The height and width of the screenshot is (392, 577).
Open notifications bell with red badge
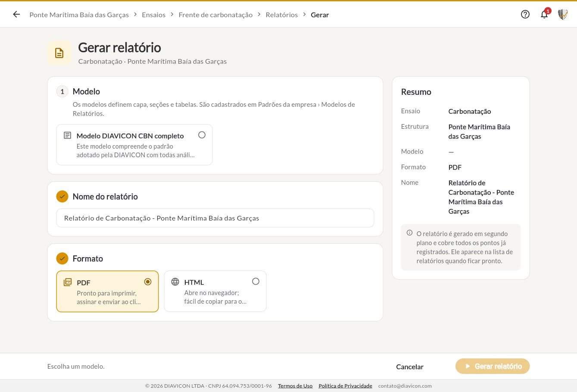(x=544, y=14)
